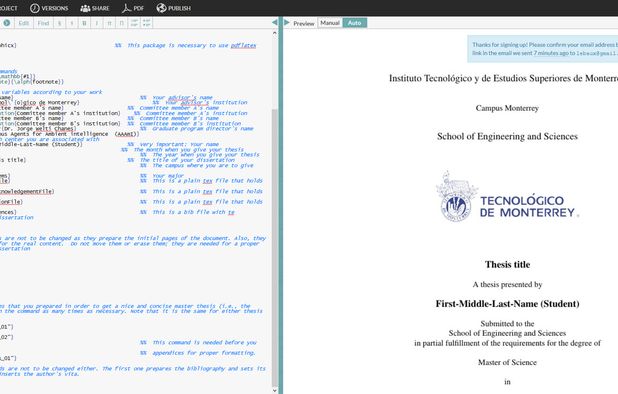Image resolution: width=618 pixels, height=394 pixels.
Task: Click the editor vertical scrollbar thumb
Action: tap(275, 248)
